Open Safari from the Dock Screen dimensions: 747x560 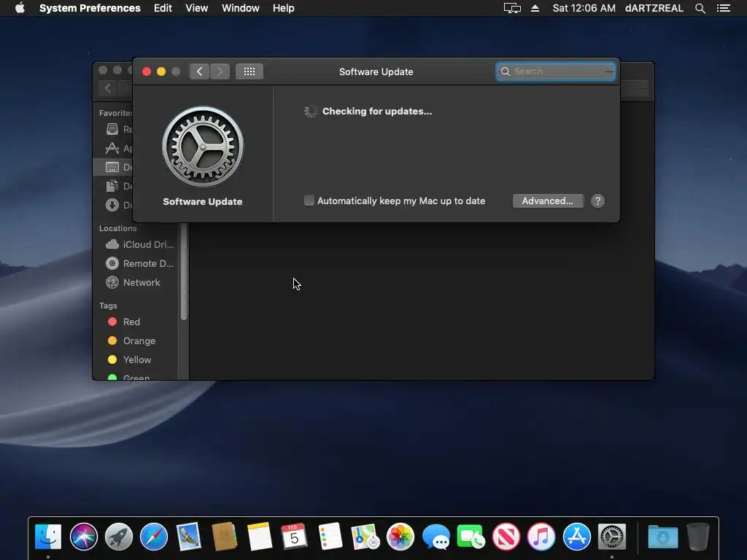click(154, 537)
